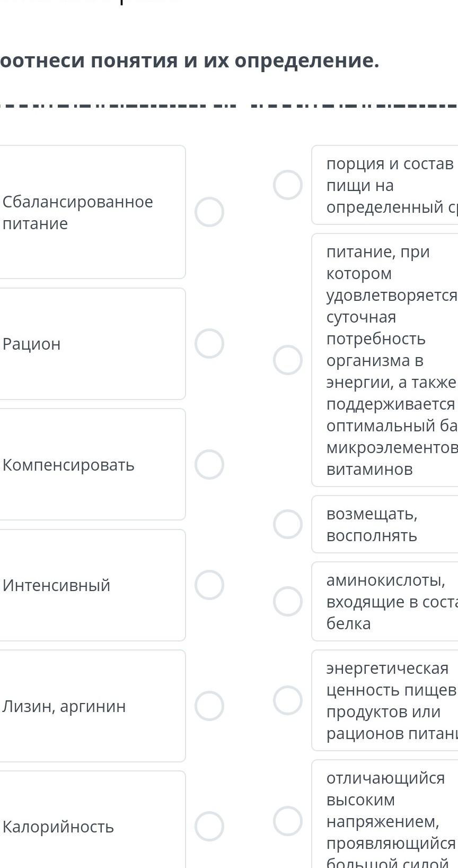The height and width of the screenshot is (868, 458).
Task: Select circle for 'питание, при котором удовлетворяется'
Action: [288, 360]
